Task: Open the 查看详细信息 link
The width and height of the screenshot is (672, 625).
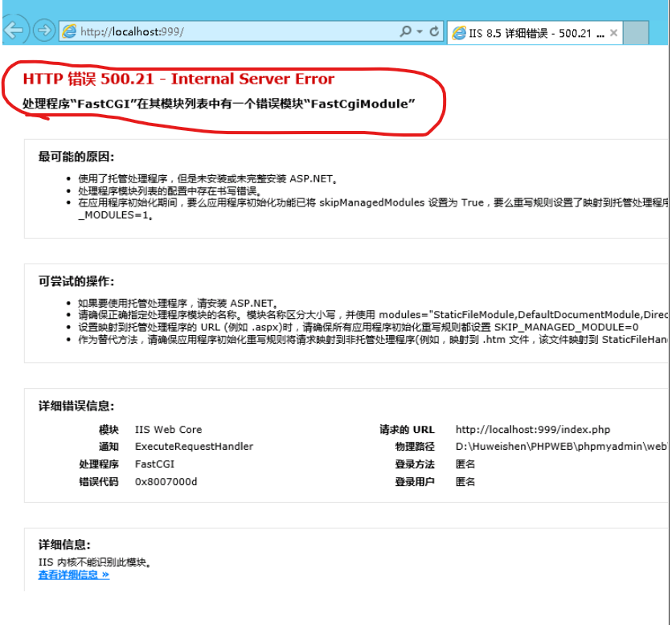Action: point(68,575)
